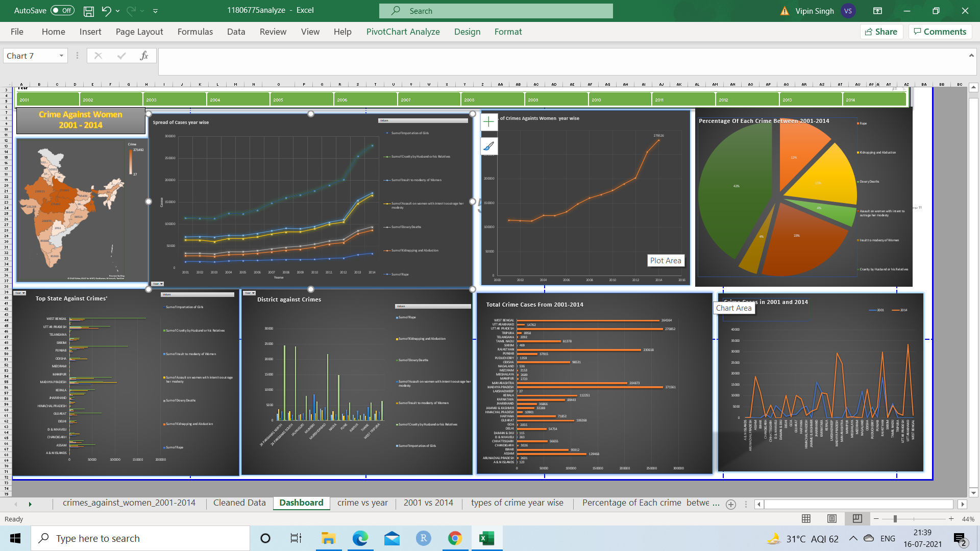Add a new sheet with plus icon
This screenshot has height=551, width=980.
click(730, 504)
